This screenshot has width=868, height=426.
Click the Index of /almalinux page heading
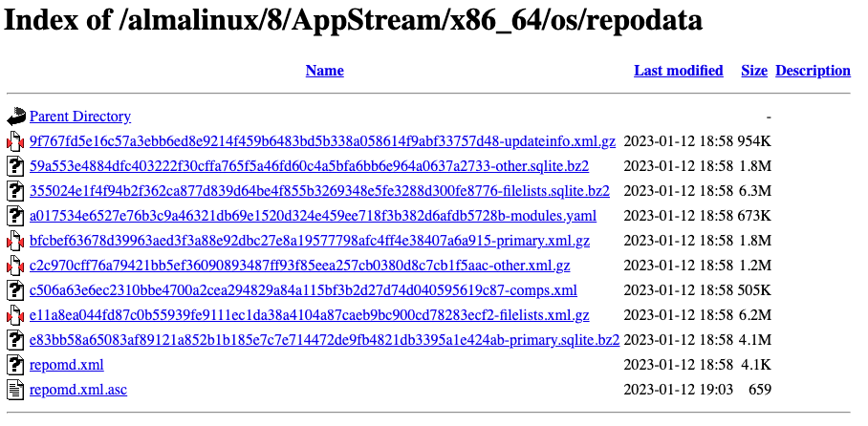353,20
